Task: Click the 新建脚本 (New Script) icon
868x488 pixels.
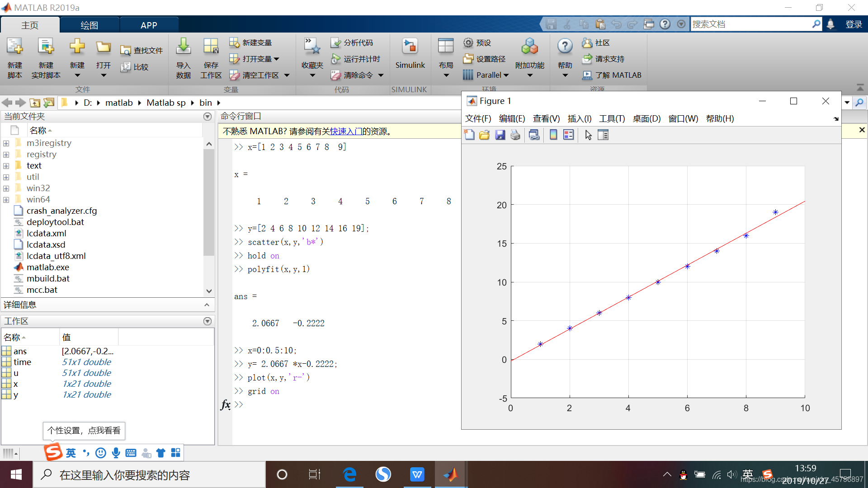Action: click(14, 47)
